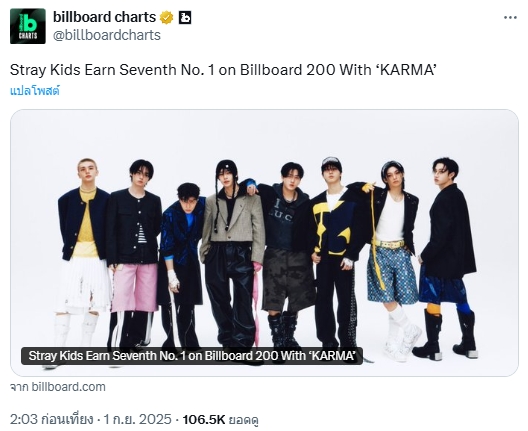
Task: Click the gold verified checkmark badge
Action: tap(166, 18)
